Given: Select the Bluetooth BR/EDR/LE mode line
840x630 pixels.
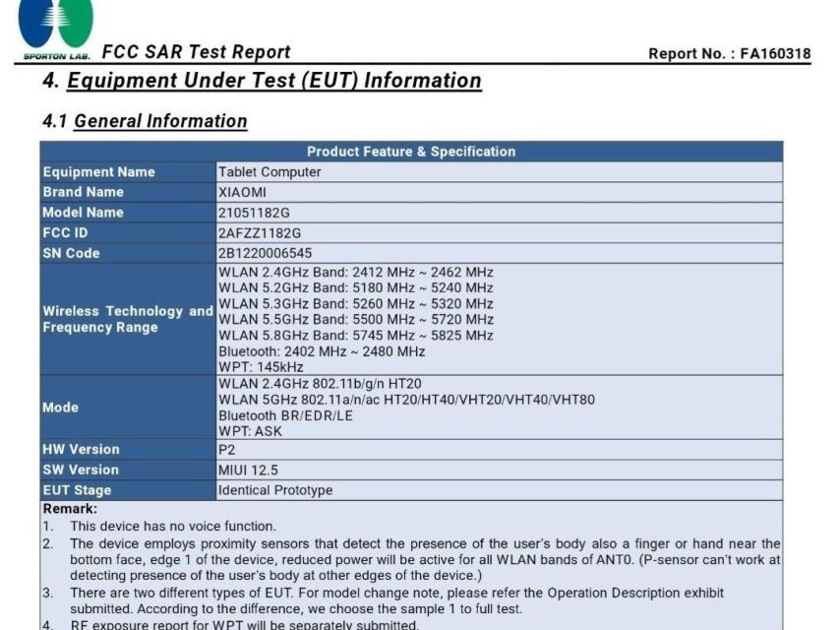Looking at the screenshot, I should click(285, 415).
